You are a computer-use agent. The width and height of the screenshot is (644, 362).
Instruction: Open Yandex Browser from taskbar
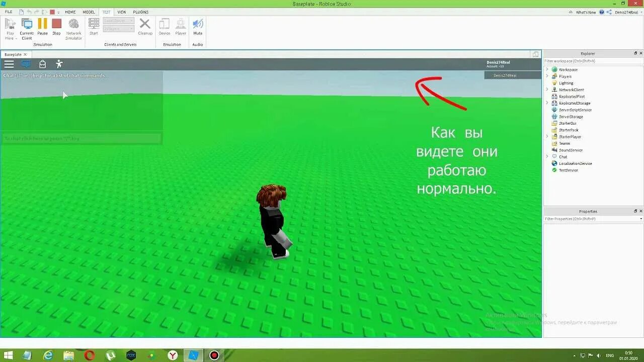tap(173, 355)
